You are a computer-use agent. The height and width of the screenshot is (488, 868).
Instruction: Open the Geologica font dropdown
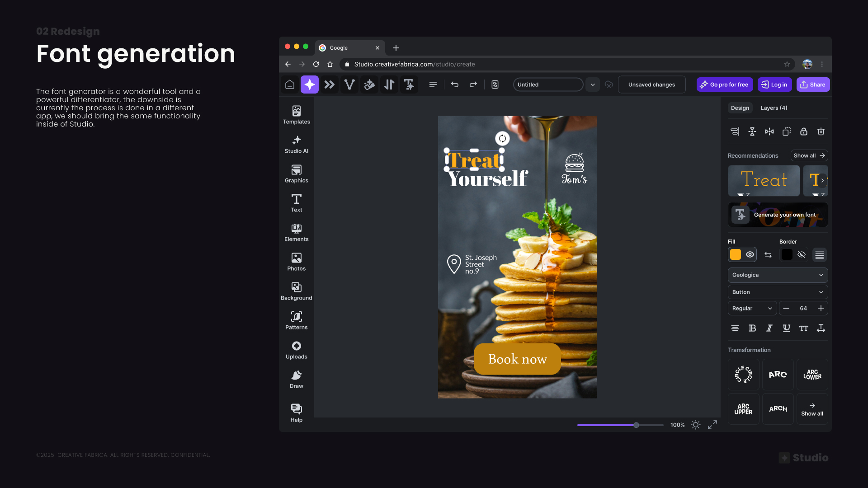click(777, 275)
